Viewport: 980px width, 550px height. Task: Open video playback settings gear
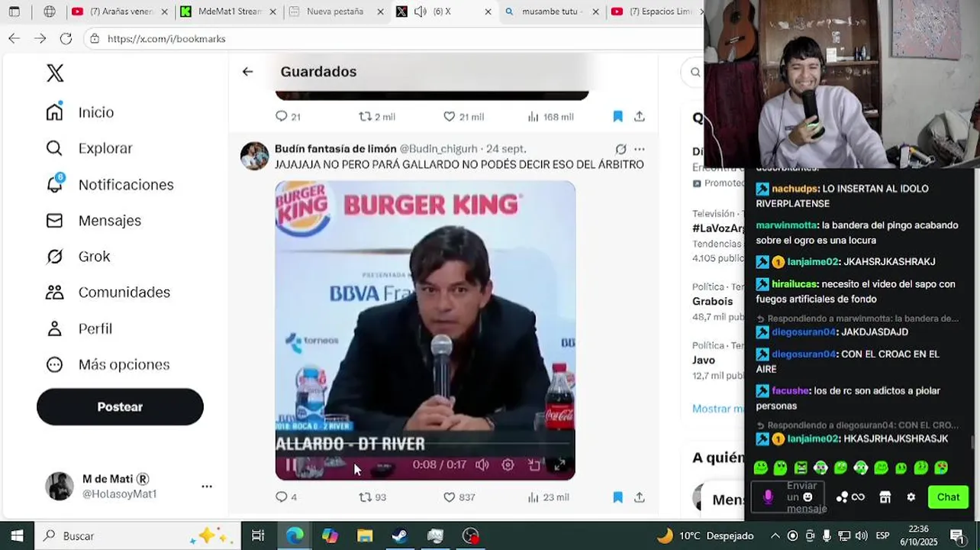pos(508,464)
